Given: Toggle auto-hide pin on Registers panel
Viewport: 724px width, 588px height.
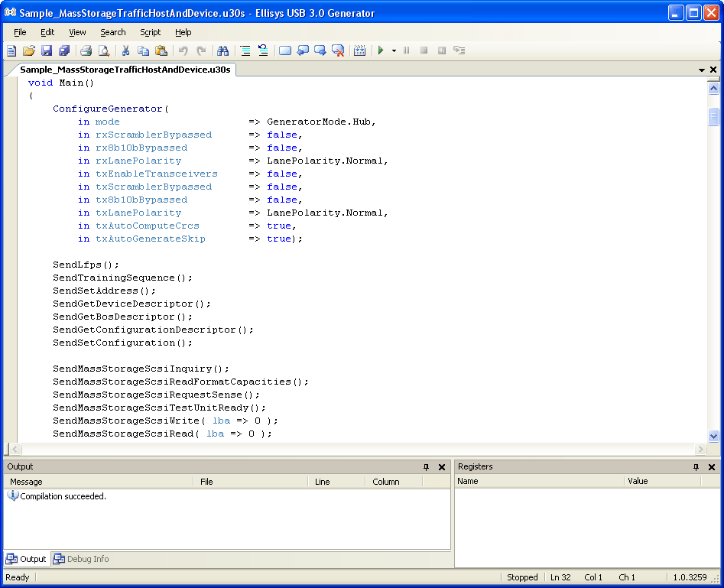Looking at the screenshot, I should click(696, 466).
